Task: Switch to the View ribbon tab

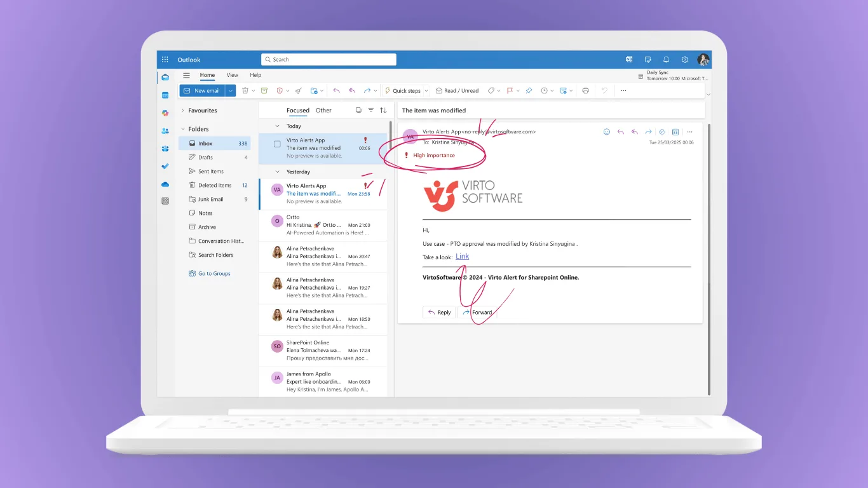Action: tap(232, 75)
